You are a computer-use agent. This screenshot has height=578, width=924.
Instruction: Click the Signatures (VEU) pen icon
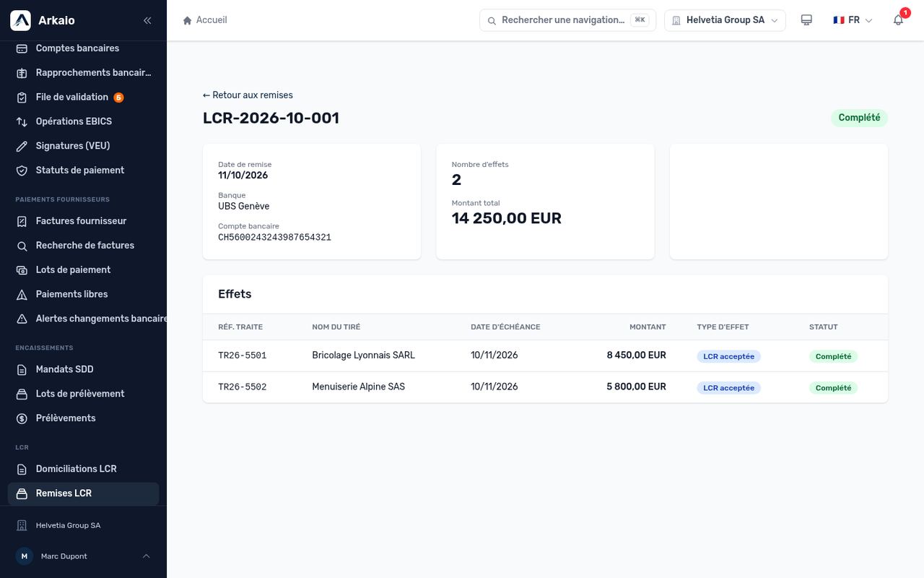tap(22, 146)
